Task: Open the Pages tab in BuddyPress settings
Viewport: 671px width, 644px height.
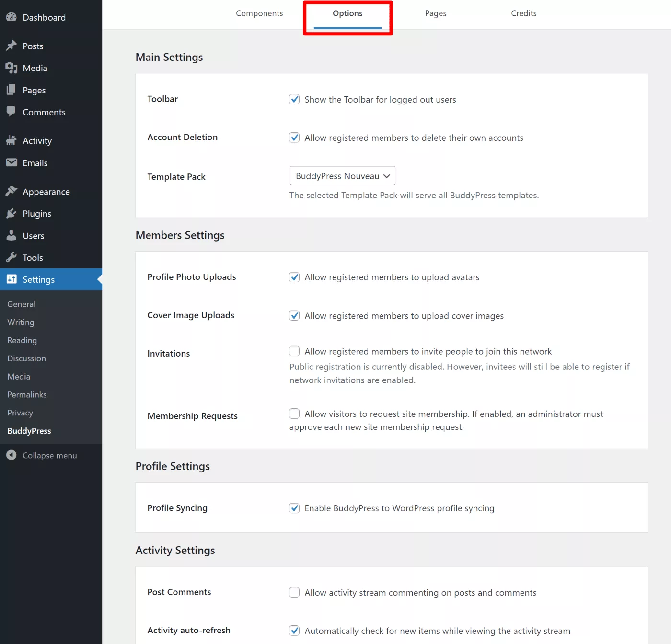Action: click(x=436, y=13)
